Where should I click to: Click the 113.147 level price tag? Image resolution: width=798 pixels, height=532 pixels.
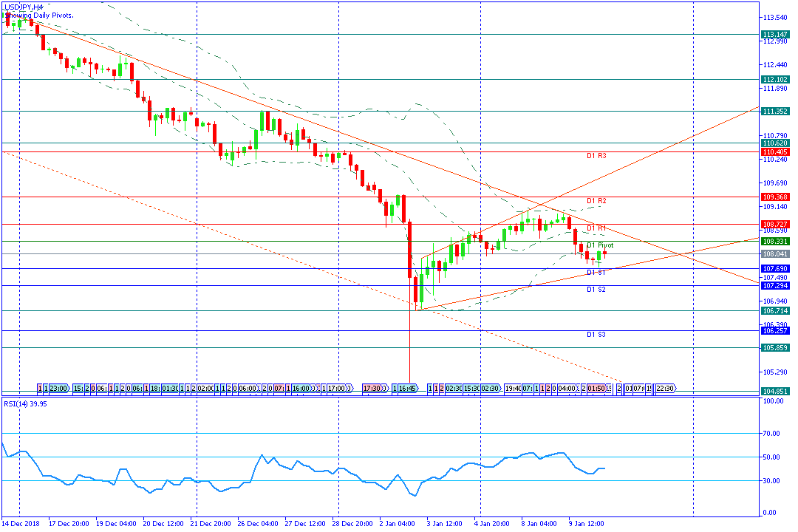[x=774, y=35]
